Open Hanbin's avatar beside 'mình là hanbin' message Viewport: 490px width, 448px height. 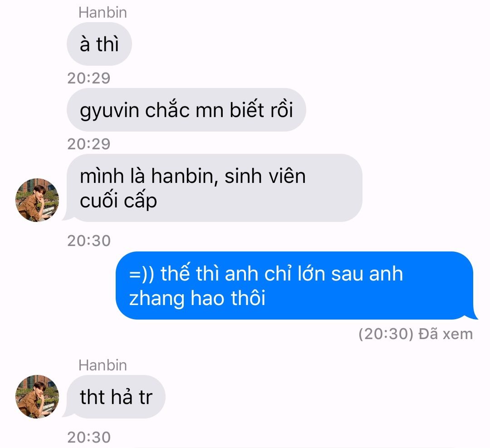coord(37,200)
